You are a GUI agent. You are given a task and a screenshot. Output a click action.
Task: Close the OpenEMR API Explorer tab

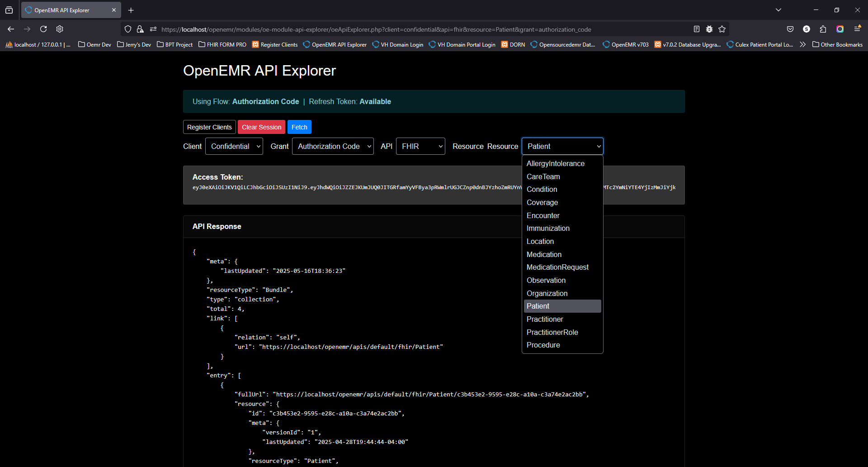(x=114, y=10)
